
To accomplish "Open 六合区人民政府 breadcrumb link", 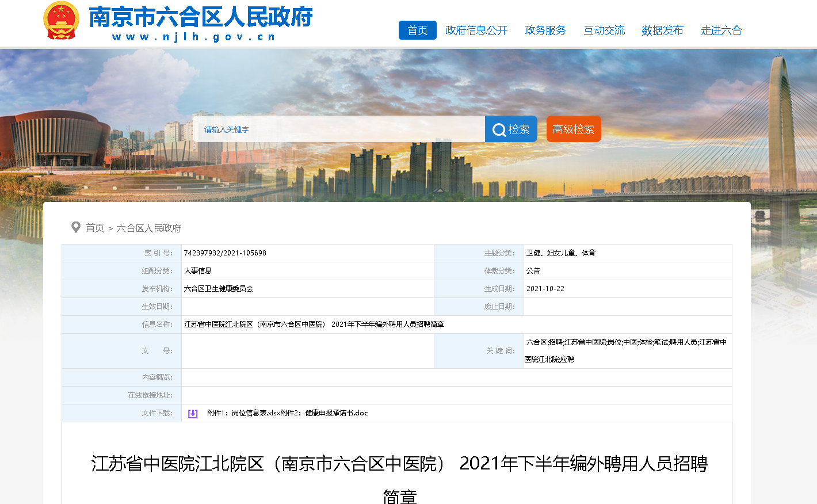I will [x=148, y=228].
